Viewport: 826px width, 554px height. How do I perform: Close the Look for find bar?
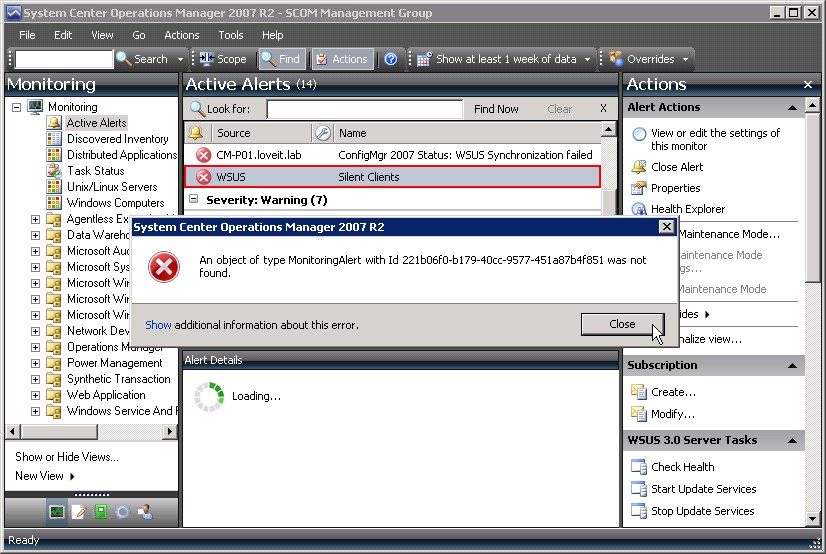(603, 108)
